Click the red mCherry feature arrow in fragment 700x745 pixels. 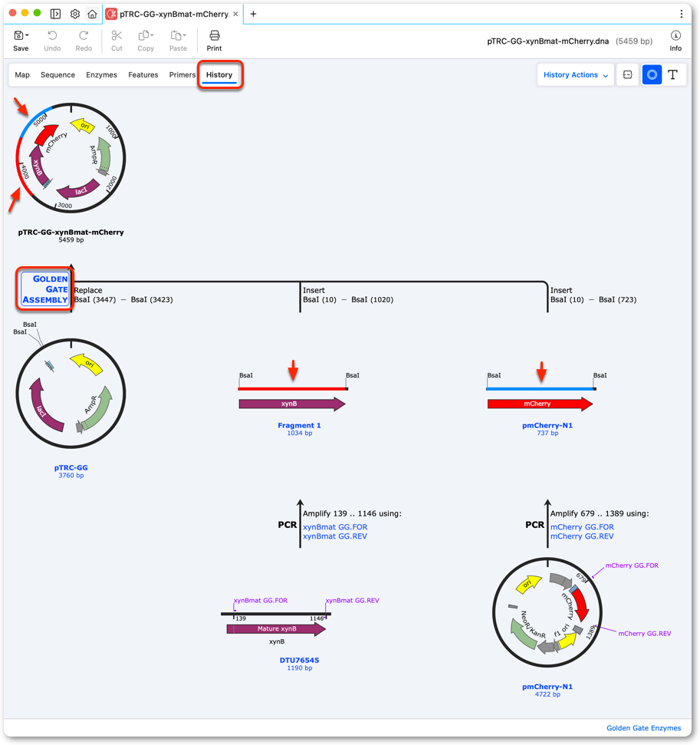(540, 404)
